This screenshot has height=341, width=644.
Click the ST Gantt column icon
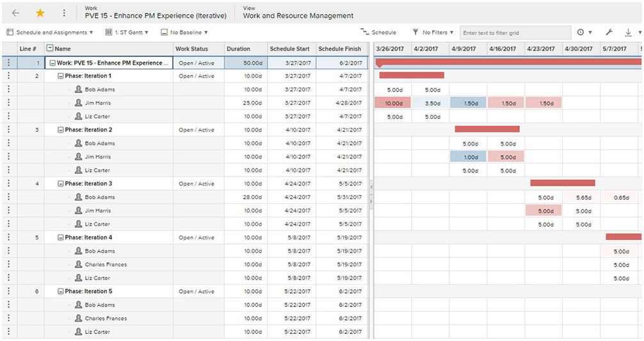[x=108, y=32]
